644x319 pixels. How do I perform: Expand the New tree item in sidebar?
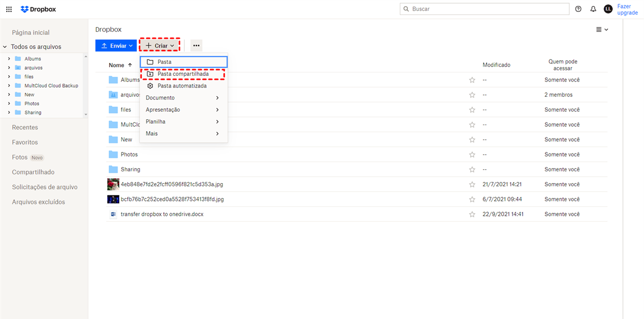pyautogui.click(x=9, y=95)
